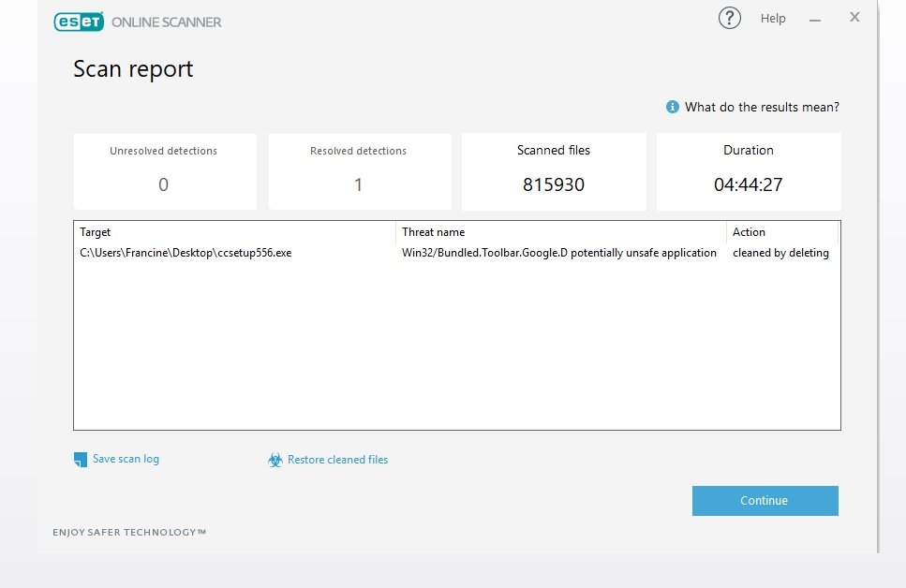906x588 pixels.
Task: Click the ESET logo icon
Action: click(79, 22)
